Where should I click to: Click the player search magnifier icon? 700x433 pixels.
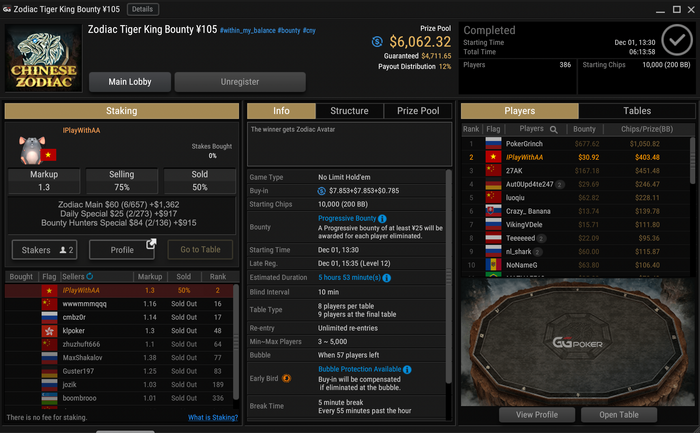click(x=554, y=129)
